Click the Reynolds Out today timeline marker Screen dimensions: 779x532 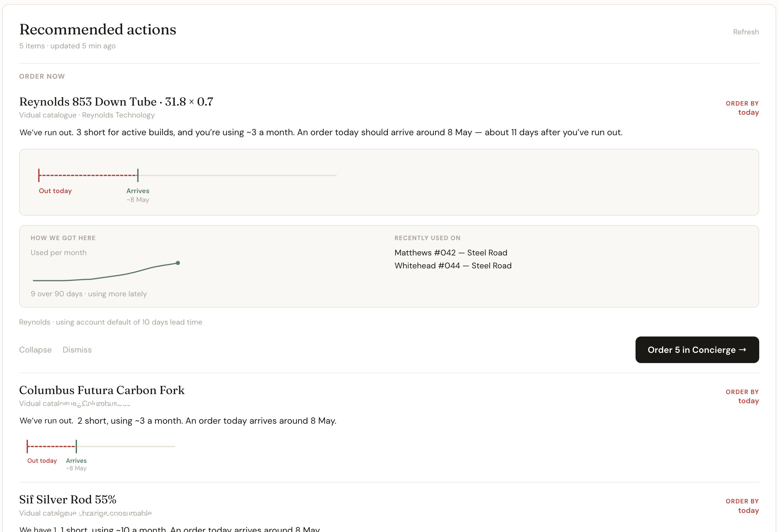pyautogui.click(x=39, y=175)
